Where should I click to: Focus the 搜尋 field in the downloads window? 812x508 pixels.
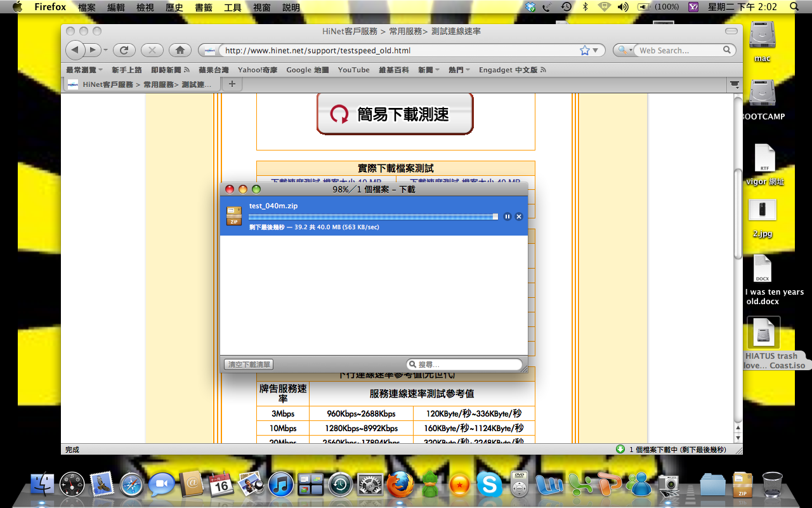click(464, 364)
